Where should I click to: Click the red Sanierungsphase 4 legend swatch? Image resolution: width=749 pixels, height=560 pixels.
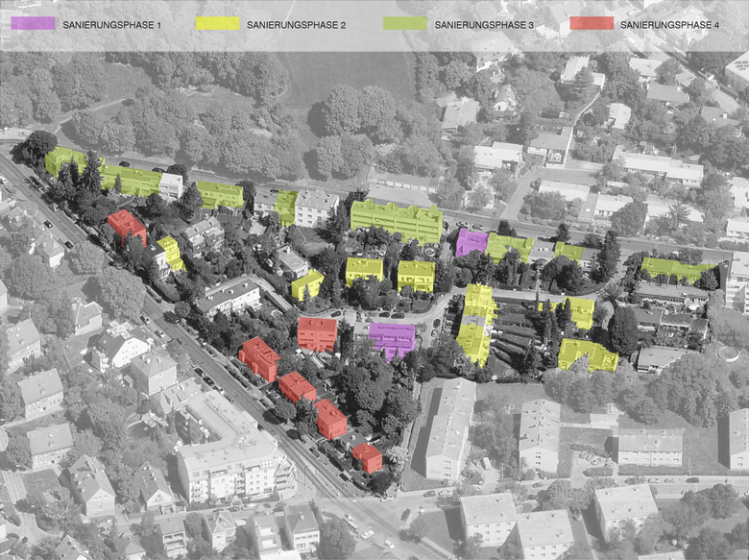(591, 23)
